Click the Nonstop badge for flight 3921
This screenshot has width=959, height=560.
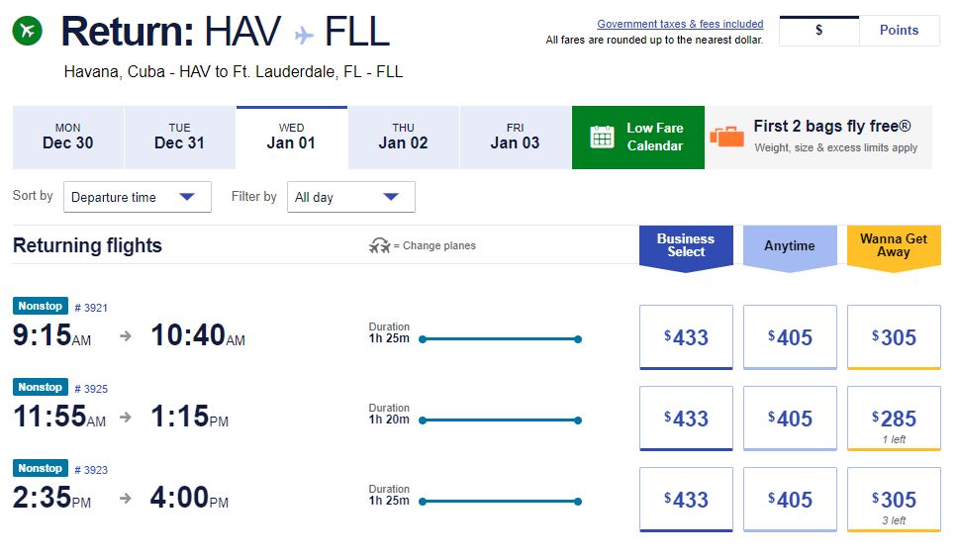point(41,306)
